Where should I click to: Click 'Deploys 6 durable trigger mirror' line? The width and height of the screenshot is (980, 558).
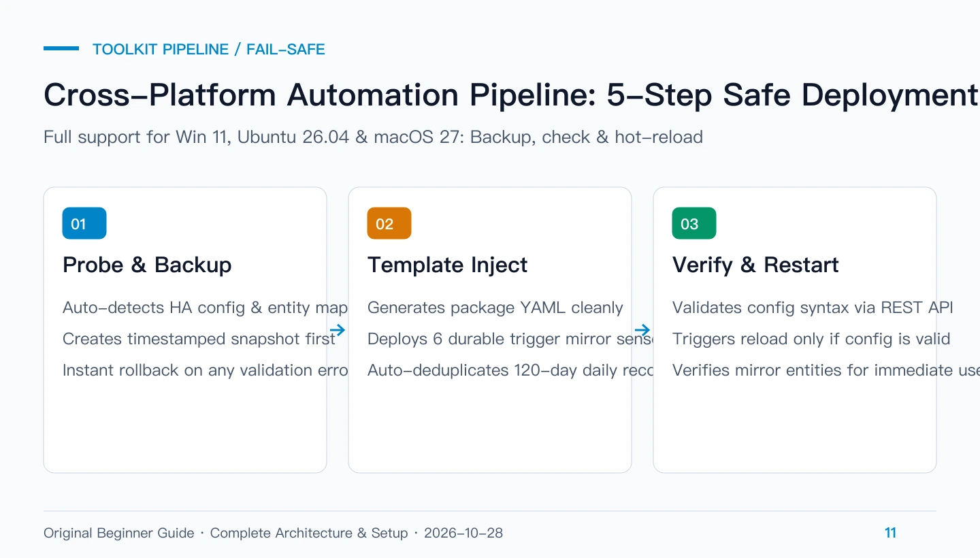coord(510,339)
